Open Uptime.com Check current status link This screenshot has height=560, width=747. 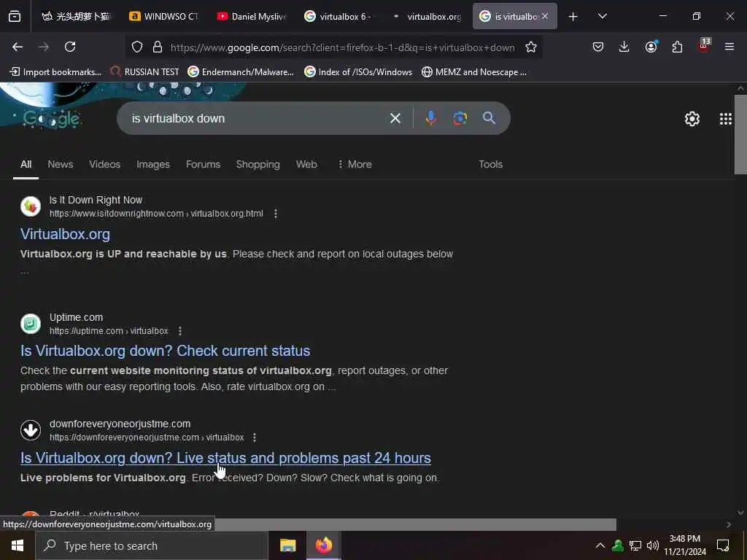point(166,351)
